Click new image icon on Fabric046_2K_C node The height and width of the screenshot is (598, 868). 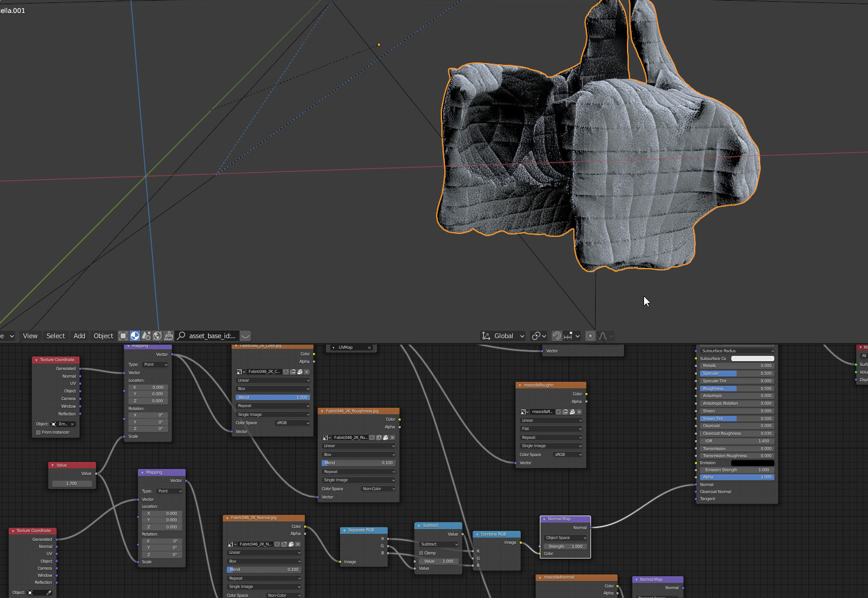293,372
